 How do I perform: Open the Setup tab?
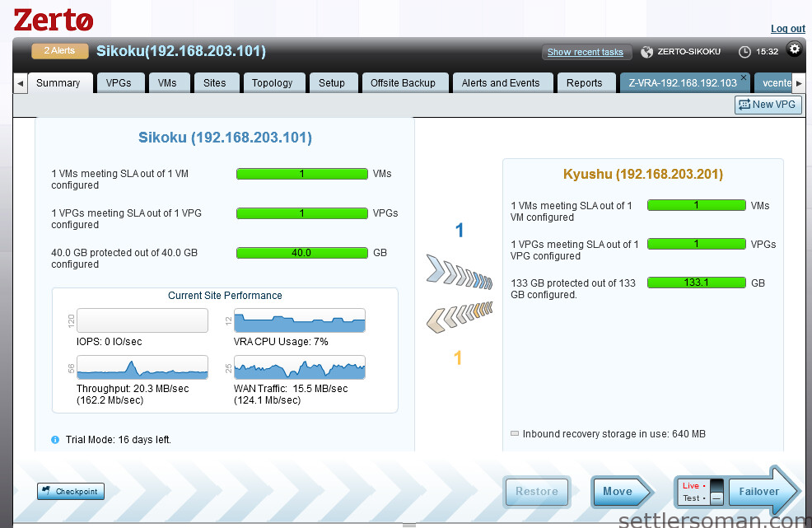332,83
